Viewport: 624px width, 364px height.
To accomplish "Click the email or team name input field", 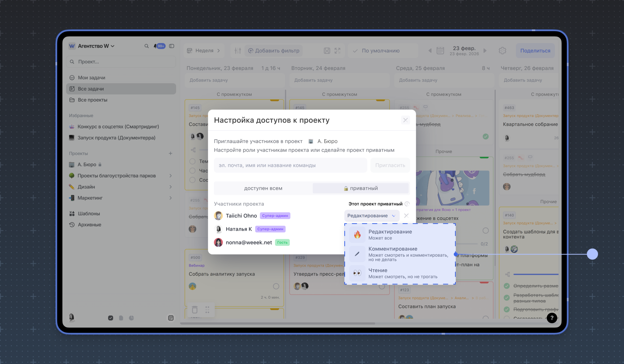I will (x=290, y=165).
